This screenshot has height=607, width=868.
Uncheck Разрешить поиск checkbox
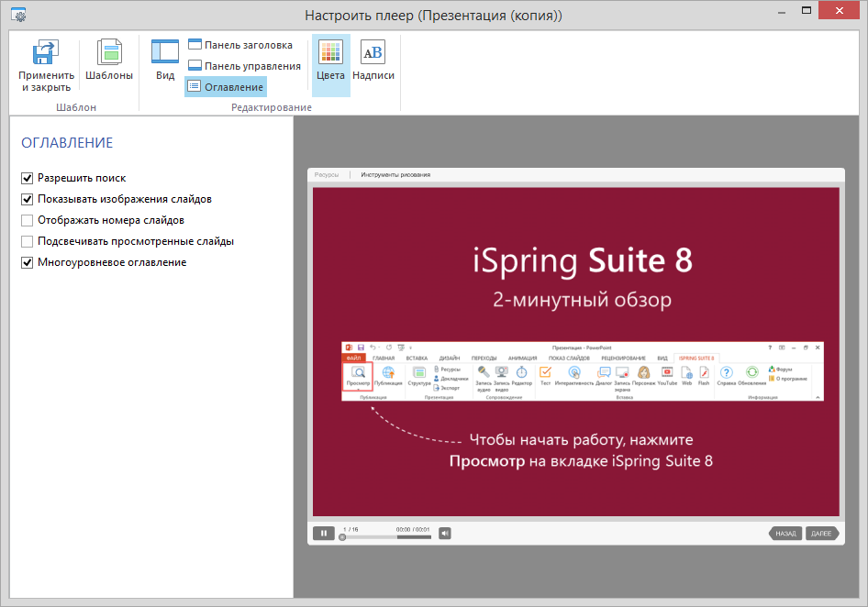(x=28, y=178)
